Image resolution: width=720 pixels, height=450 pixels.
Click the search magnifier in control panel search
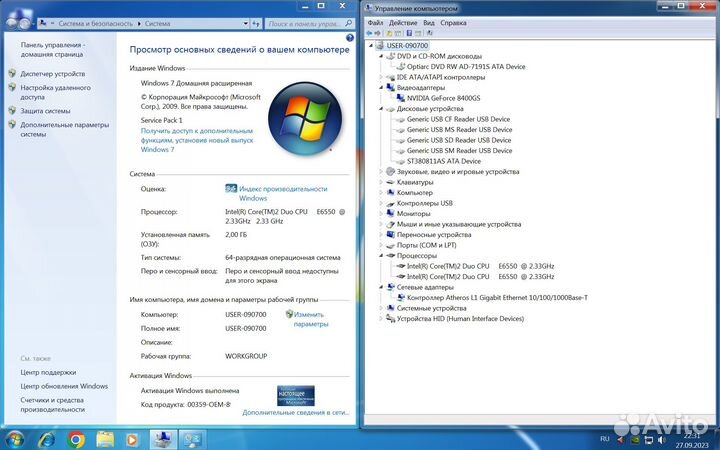[x=349, y=23]
